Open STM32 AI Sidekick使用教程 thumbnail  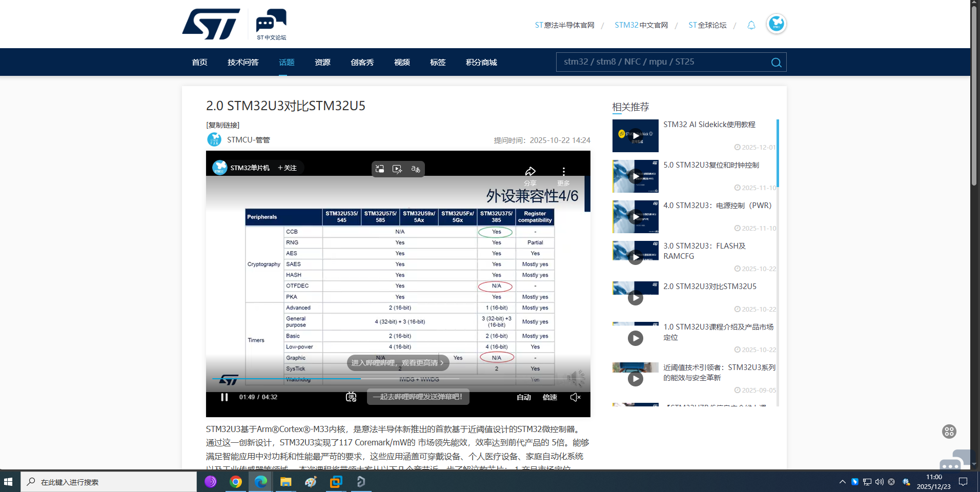point(635,136)
